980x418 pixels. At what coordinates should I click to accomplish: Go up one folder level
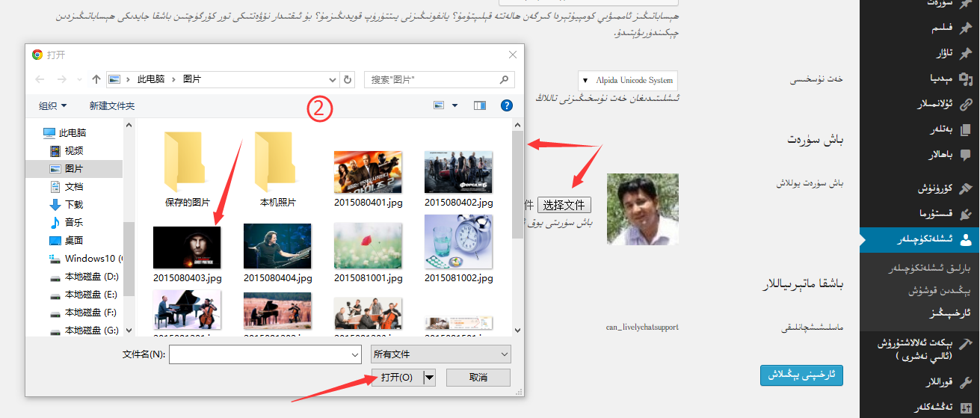96,79
